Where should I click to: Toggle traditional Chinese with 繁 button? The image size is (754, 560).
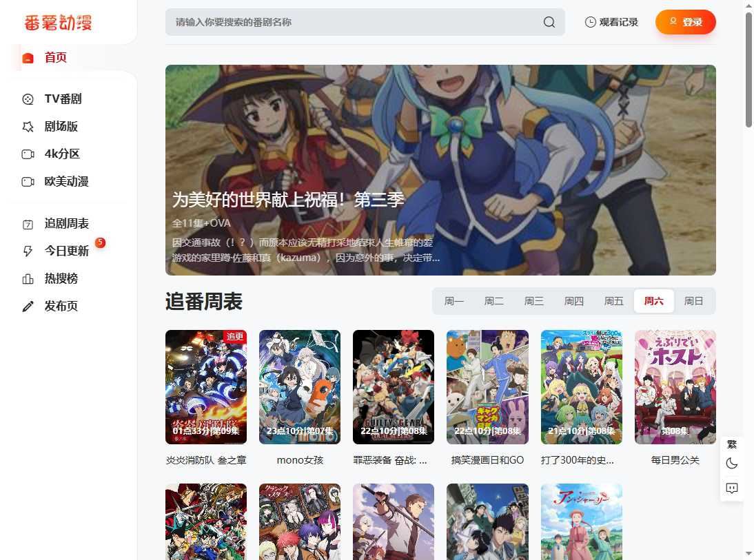pyautogui.click(x=732, y=444)
